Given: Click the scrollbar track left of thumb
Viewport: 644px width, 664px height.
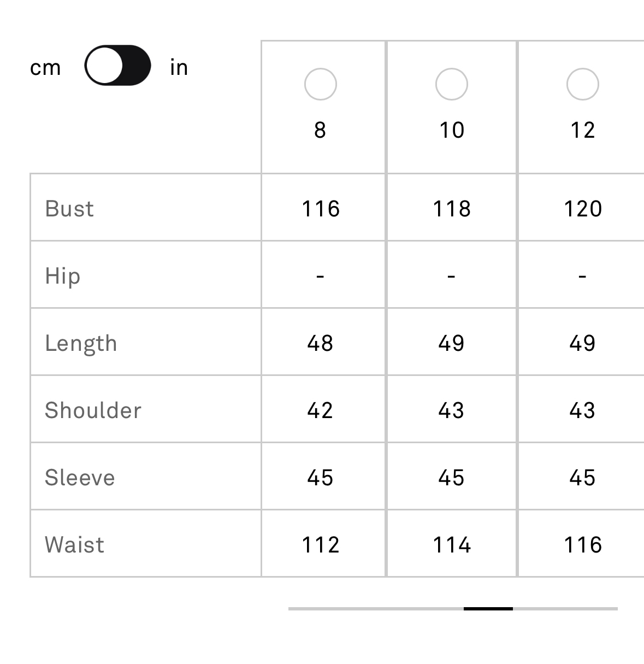Looking at the screenshot, I should pyautogui.click(x=376, y=608).
